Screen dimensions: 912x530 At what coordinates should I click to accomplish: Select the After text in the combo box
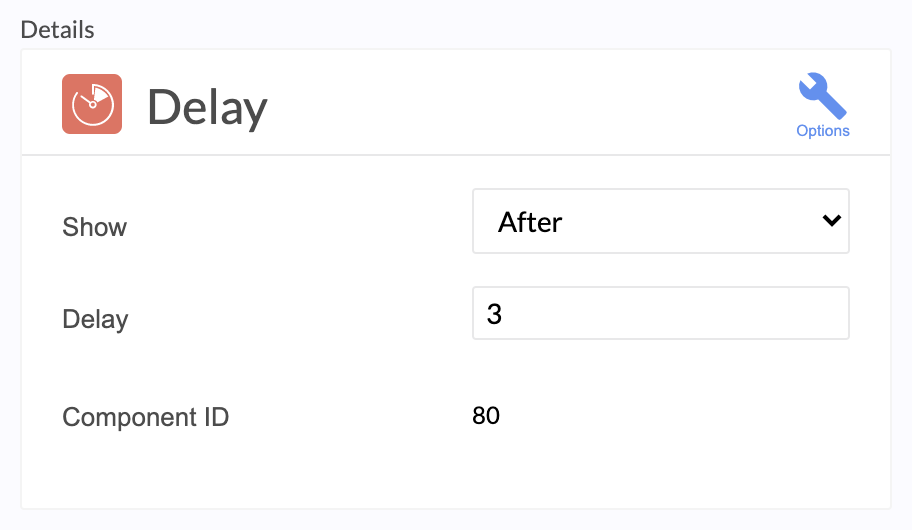tap(530, 222)
